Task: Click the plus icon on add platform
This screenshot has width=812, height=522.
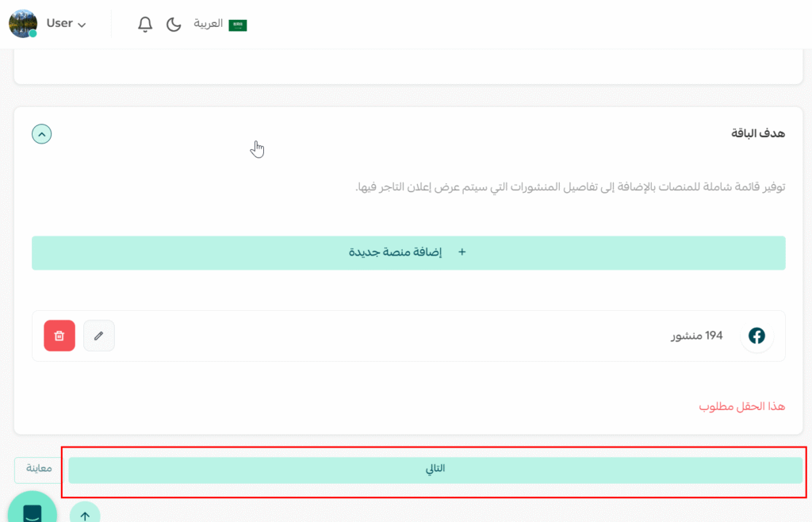Action: 462,252
